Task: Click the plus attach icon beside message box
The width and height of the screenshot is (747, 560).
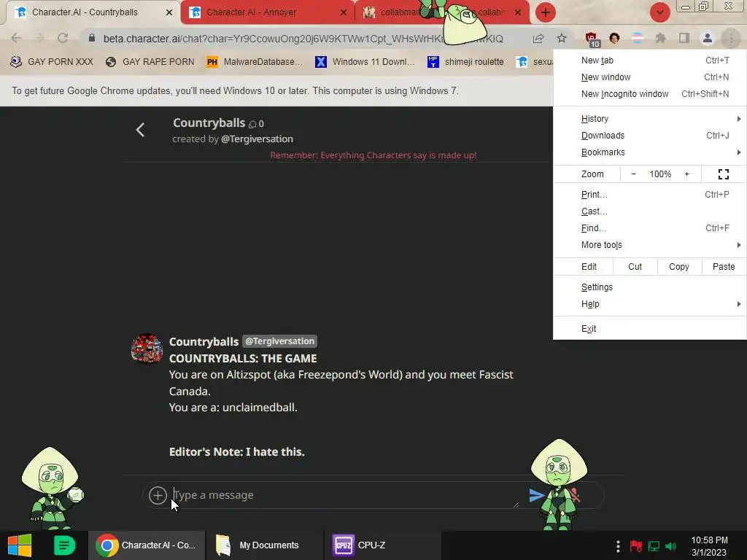Action: [158, 495]
